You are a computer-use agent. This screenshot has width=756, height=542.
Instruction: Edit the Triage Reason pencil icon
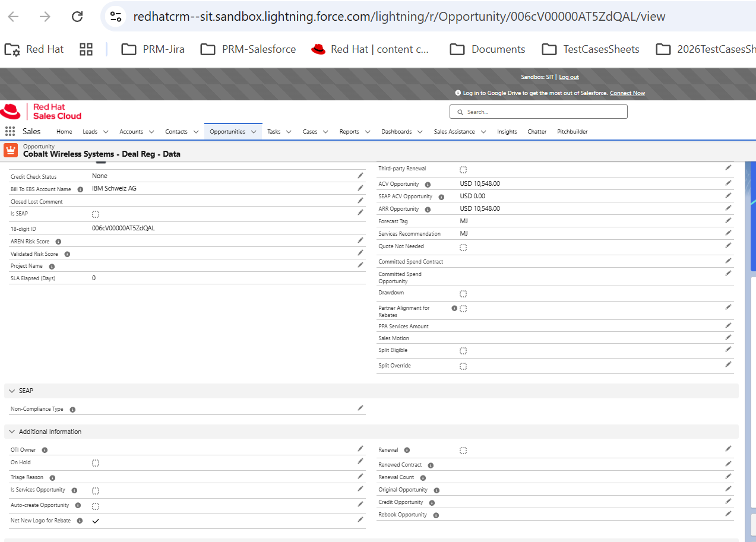click(360, 476)
